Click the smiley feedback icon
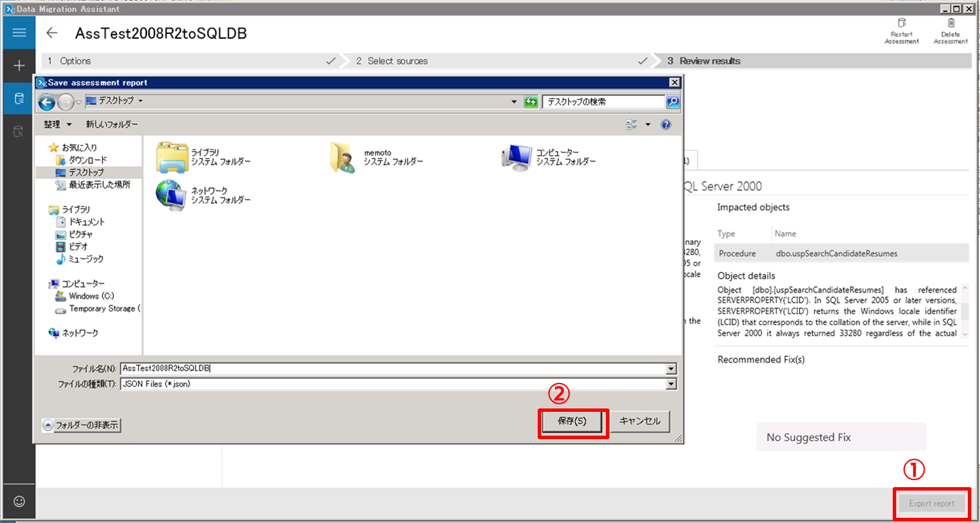Image resolution: width=980 pixels, height=523 pixels. [x=19, y=501]
